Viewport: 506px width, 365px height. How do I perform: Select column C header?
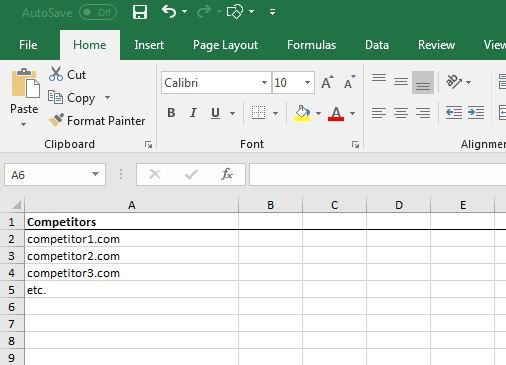pos(335,205)
